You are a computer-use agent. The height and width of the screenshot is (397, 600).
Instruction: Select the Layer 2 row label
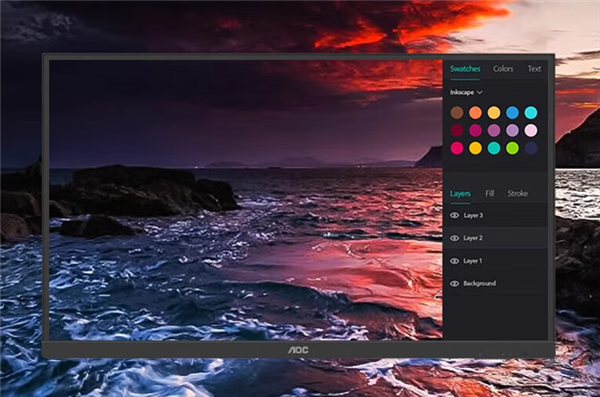tap(473, 238)
